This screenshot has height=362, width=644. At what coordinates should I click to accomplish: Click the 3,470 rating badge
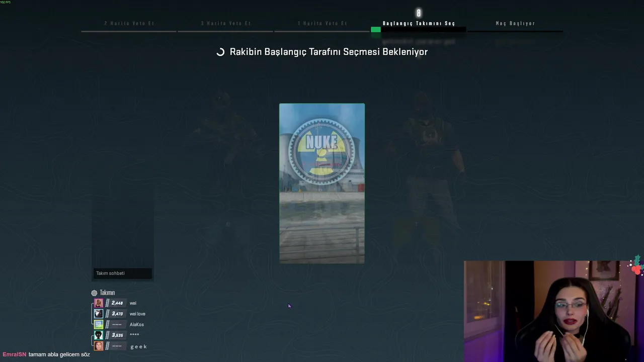(x=117, y=314)
